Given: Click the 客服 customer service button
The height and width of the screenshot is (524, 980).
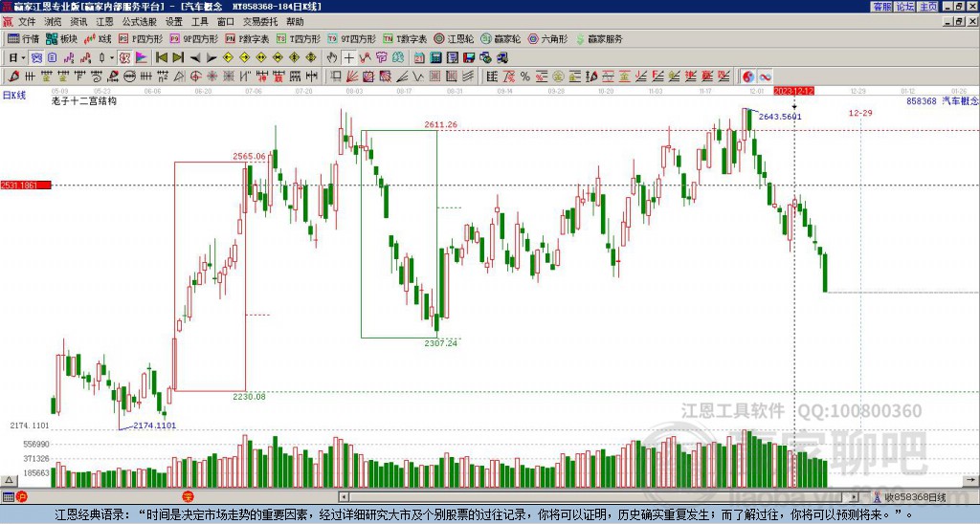Looking at the screenshot, I should [x=881, y=7].
